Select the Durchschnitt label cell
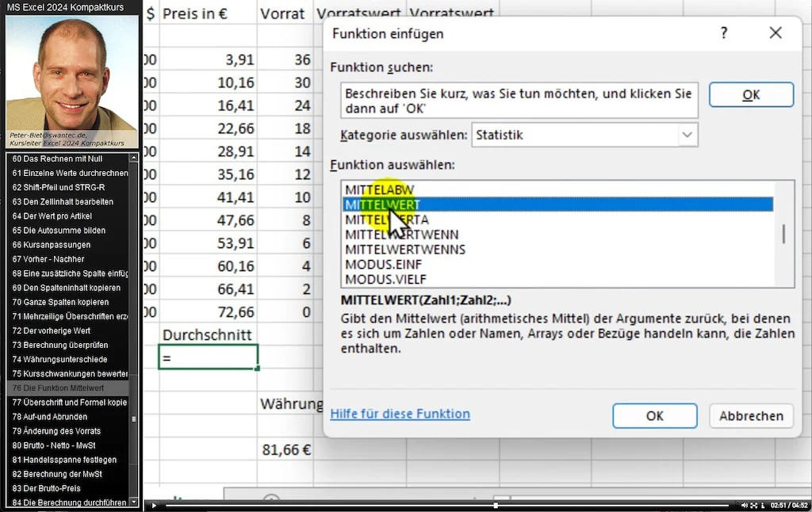This screenshot has width=812, height=512. pos(209,334)
